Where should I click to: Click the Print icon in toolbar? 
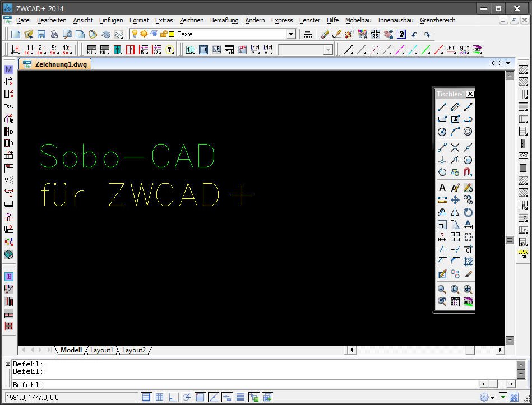point(54,34)
